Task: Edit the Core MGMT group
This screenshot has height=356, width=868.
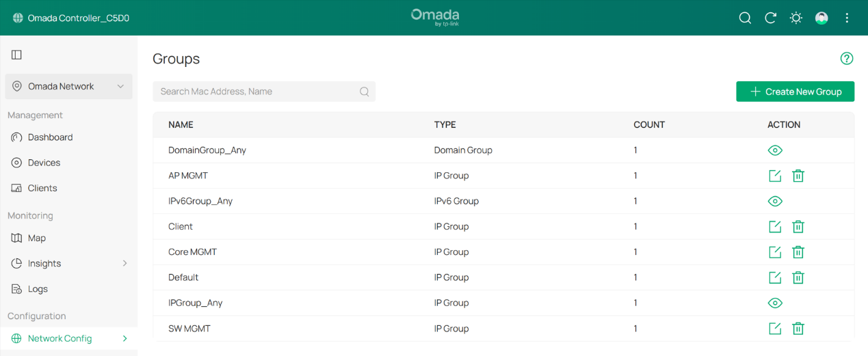Action: tap(775, 252)
